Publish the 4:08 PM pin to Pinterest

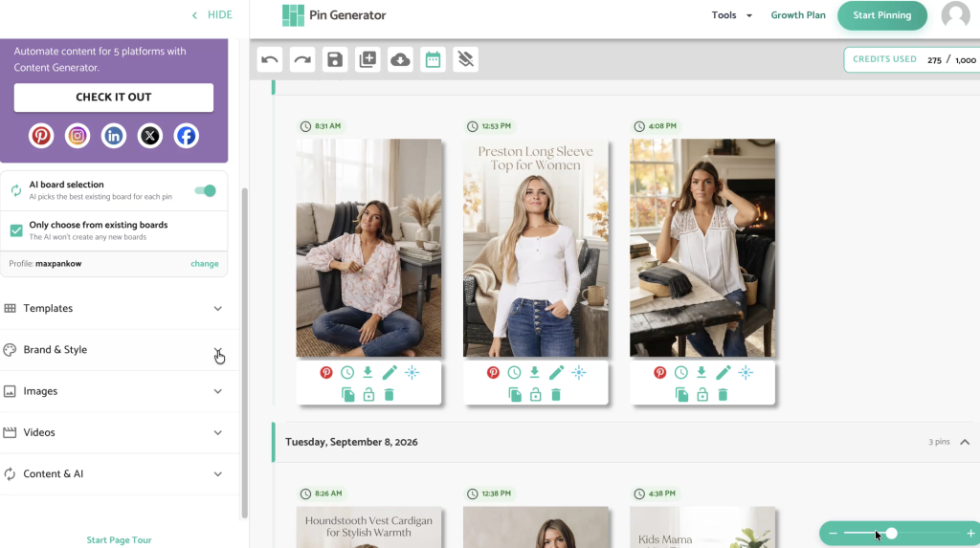pyautogui.click(x=660, y=372)
